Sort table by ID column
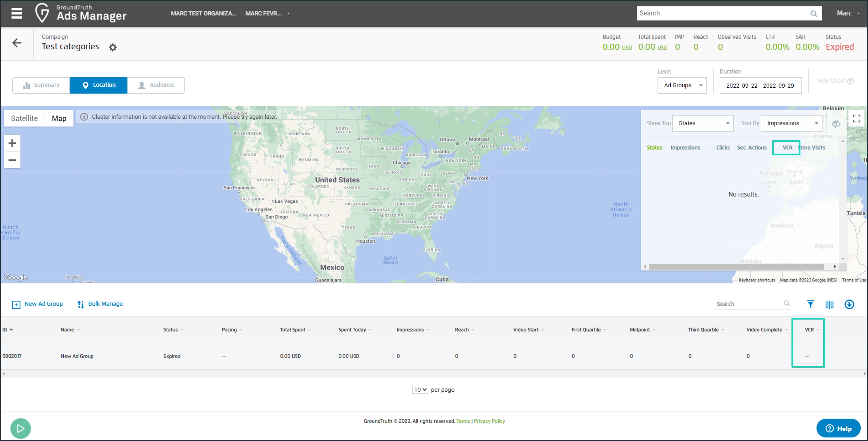Image resolution: width=868 pixels, height=441 pixels. click(x=7, y=329)
